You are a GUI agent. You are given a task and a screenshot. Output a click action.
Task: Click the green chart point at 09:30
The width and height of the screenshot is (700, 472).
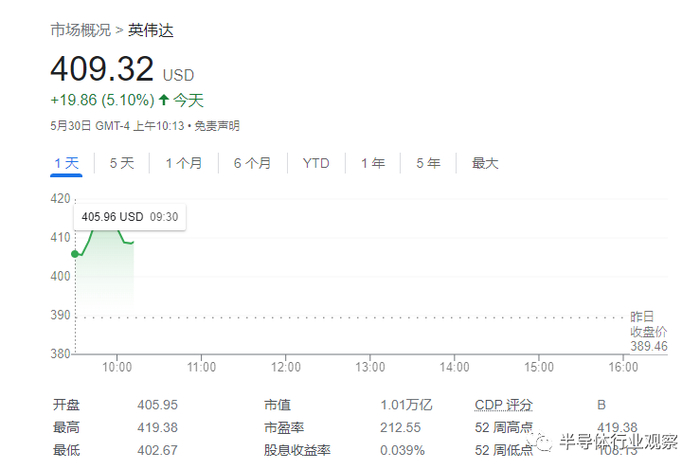pyautogui.click(x=75, y=254)
